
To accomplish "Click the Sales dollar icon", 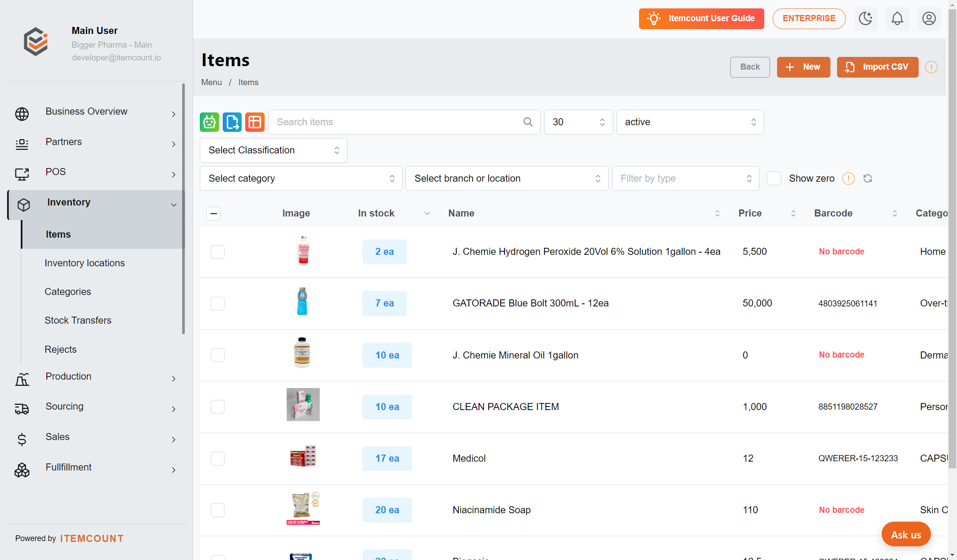I will pos(22,440).
